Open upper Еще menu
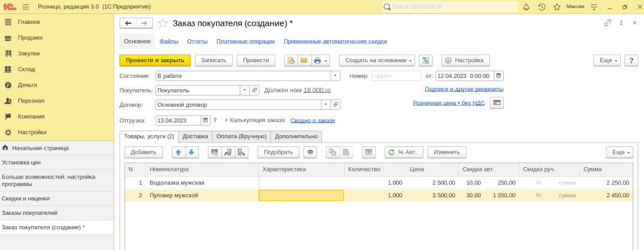Screen dimensions: 644x250 coord(607,60)
